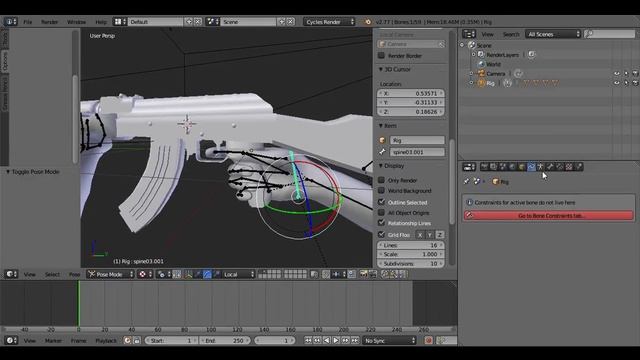Open the File menu
The image size is (640, 360).
tap(27, 22)
